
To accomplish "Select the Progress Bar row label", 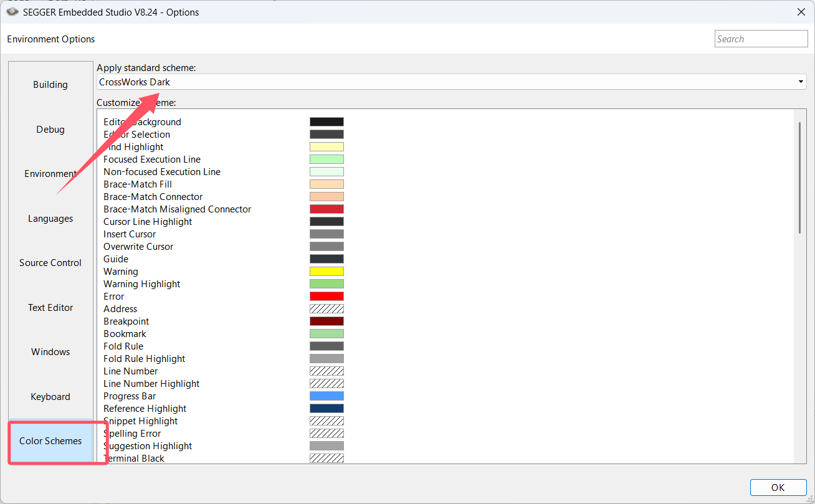I will (x=130, y=396).
